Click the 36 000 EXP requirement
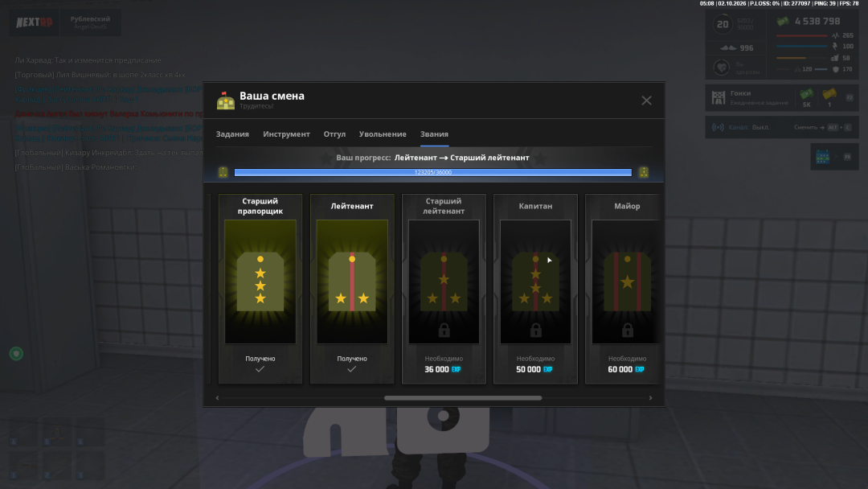 pyautogui.click(x=442, y=369)
